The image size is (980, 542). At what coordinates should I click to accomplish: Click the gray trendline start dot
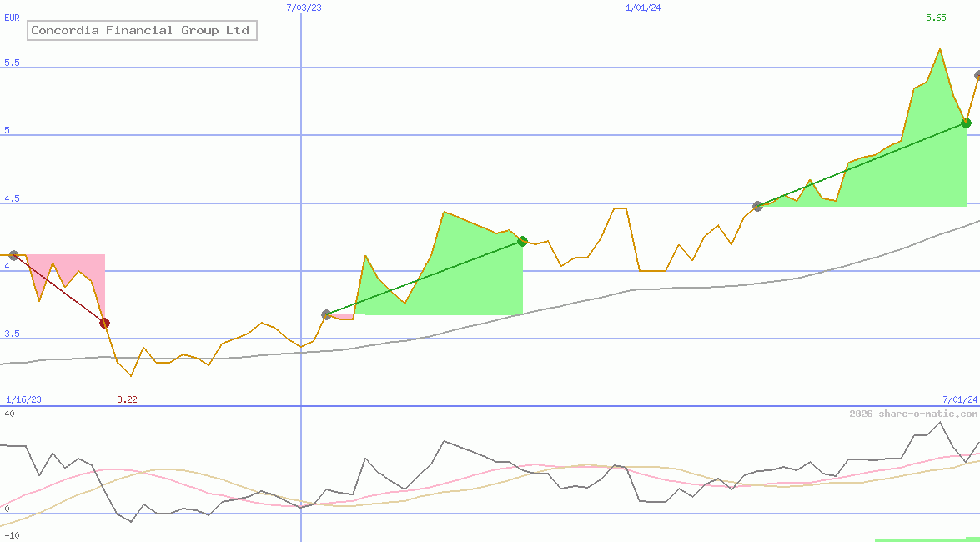[13, 256]
